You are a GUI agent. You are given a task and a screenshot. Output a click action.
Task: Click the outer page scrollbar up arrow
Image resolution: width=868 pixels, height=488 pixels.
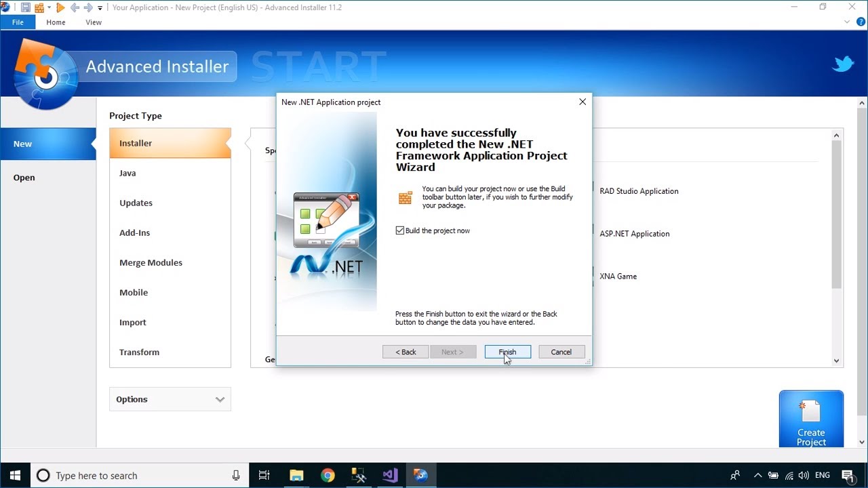point(863,103)
